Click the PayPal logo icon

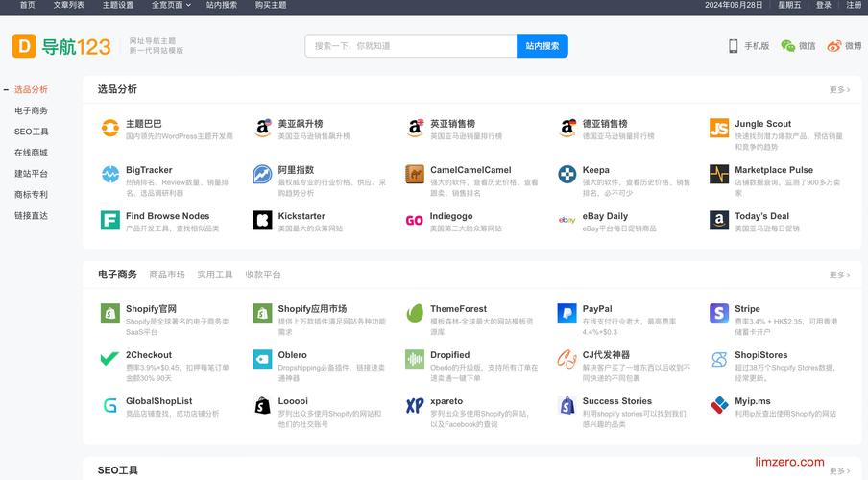[567, 313]
